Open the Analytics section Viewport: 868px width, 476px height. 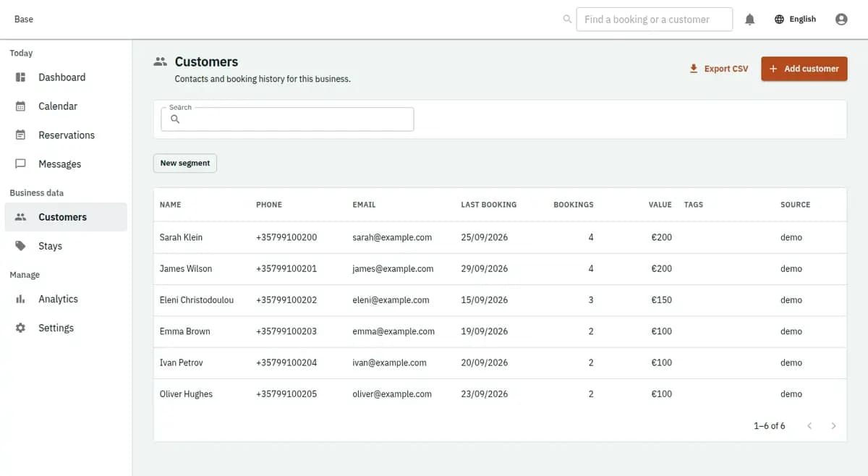coord(66,299)
